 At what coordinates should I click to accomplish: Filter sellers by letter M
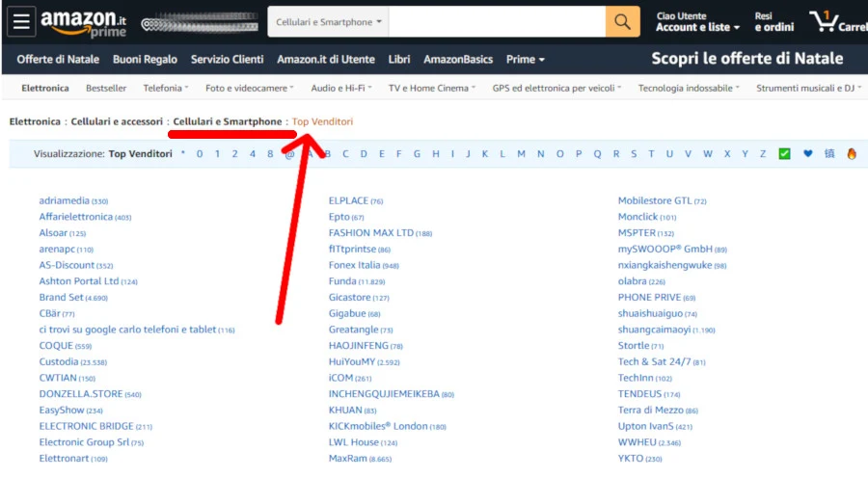[x=521, y=153]
